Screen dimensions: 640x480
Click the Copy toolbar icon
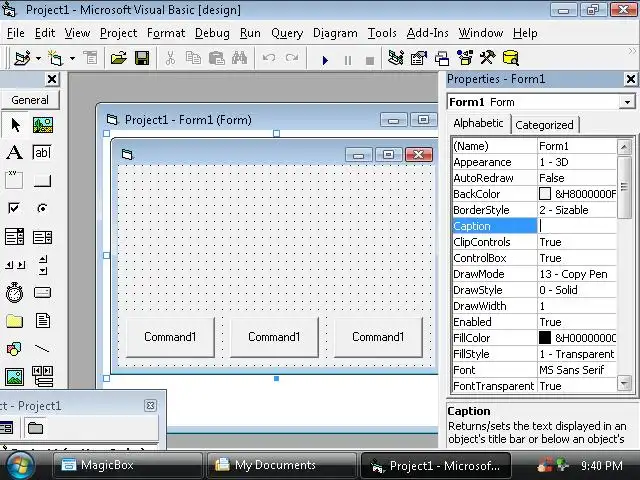pos(193,58)
